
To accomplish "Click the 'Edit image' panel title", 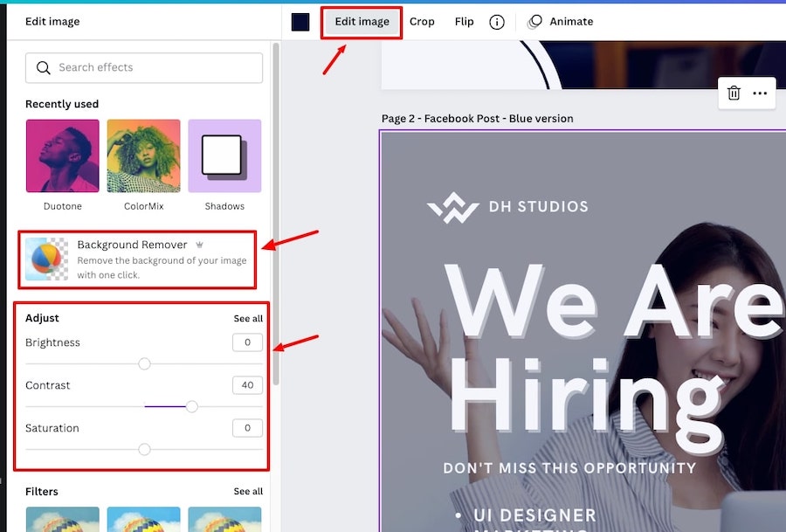I will click(x=52, y=22).
